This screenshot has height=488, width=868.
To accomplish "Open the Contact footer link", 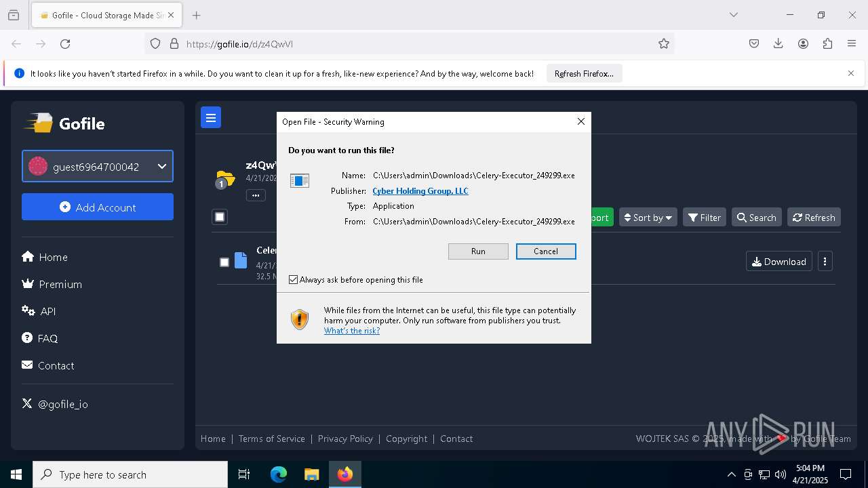I will [x=456, y=439].
